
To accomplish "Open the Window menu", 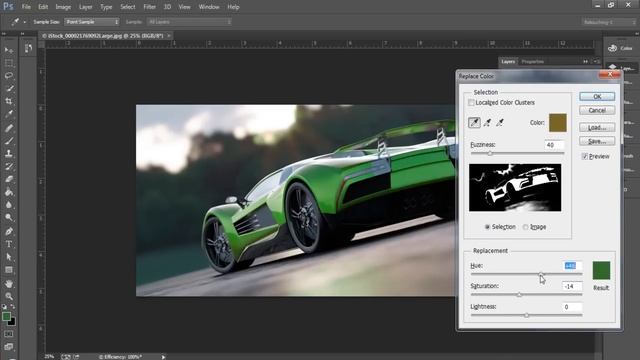I will [x=209, y=7].
